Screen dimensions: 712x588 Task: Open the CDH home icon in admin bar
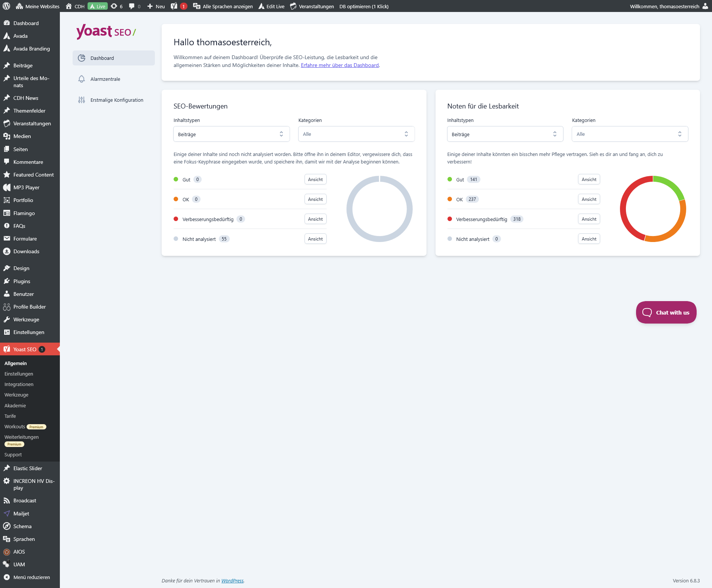[69, 6]
